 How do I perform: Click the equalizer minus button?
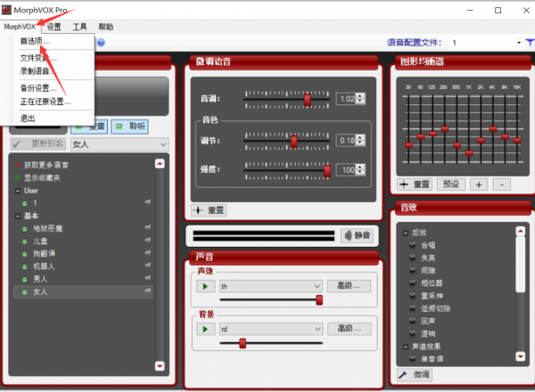501,184
